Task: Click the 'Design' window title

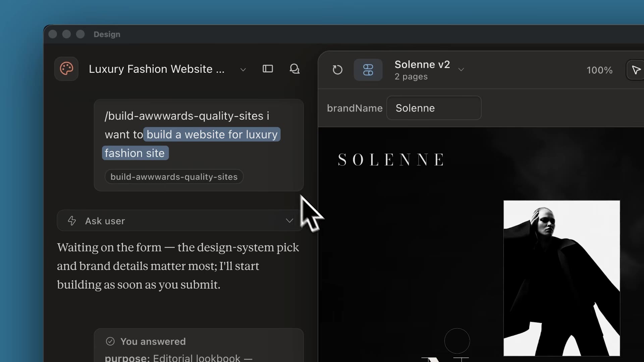Action: coord(107,34)
